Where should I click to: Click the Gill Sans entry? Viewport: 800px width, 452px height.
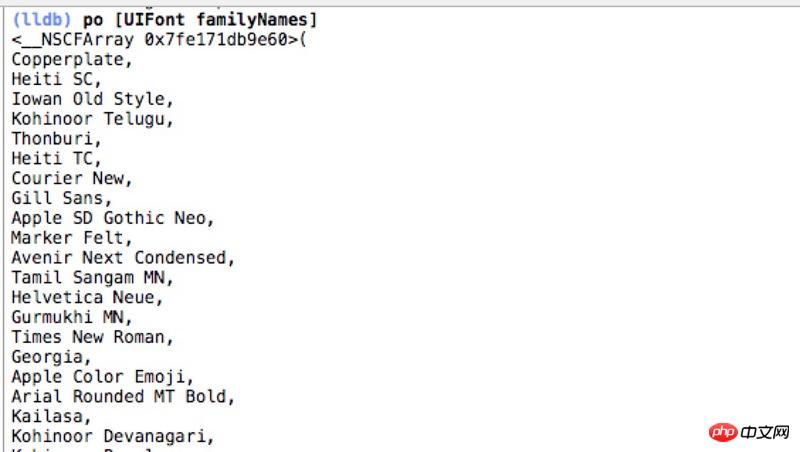61,198
